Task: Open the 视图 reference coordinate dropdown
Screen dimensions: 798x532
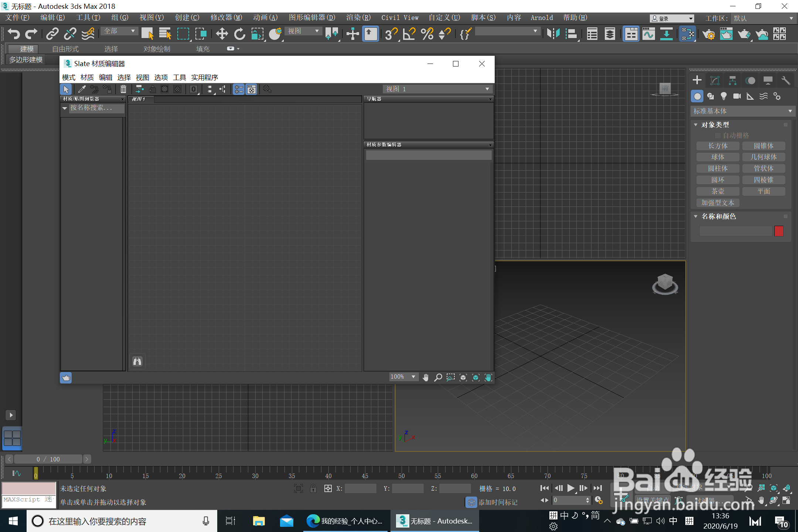Action: (303, 31)
